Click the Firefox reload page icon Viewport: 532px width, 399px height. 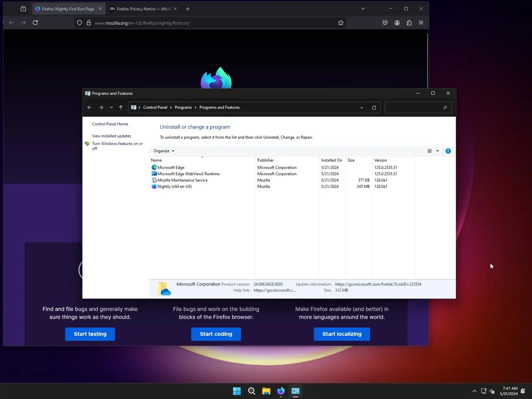pos(35,23)
